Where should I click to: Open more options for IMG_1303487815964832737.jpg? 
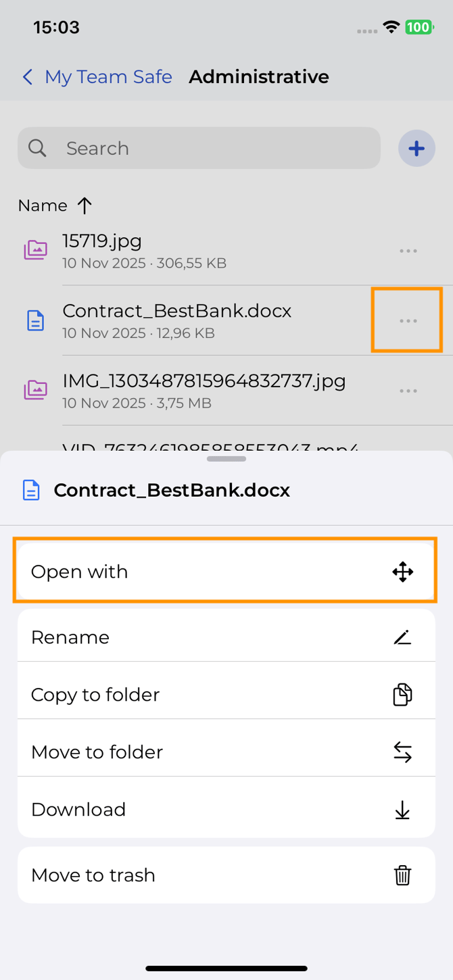tap(408, 391)
